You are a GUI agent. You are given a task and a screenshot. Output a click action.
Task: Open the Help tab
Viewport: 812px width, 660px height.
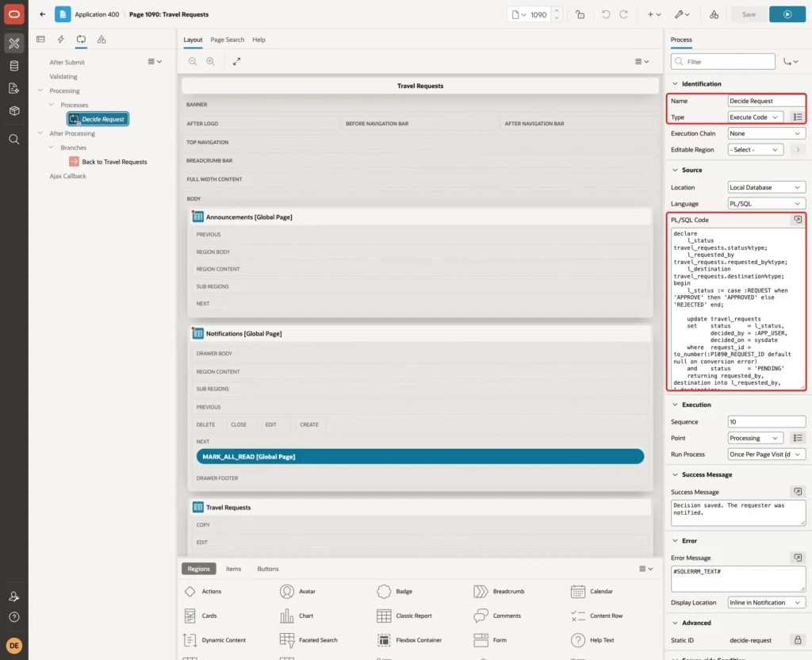[259, 40]
